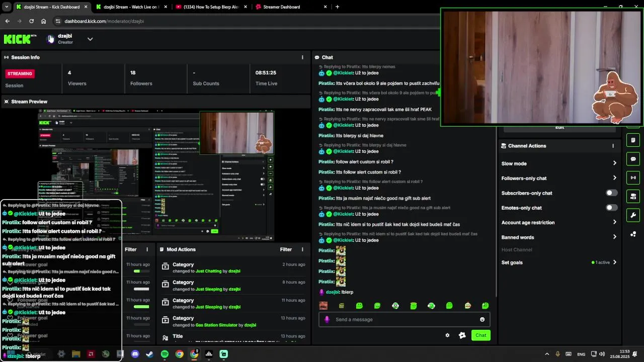Click the green Chat send button
The height and width of the screenshot is (362, 644).
pyautogui.click(x=481, y=335)
